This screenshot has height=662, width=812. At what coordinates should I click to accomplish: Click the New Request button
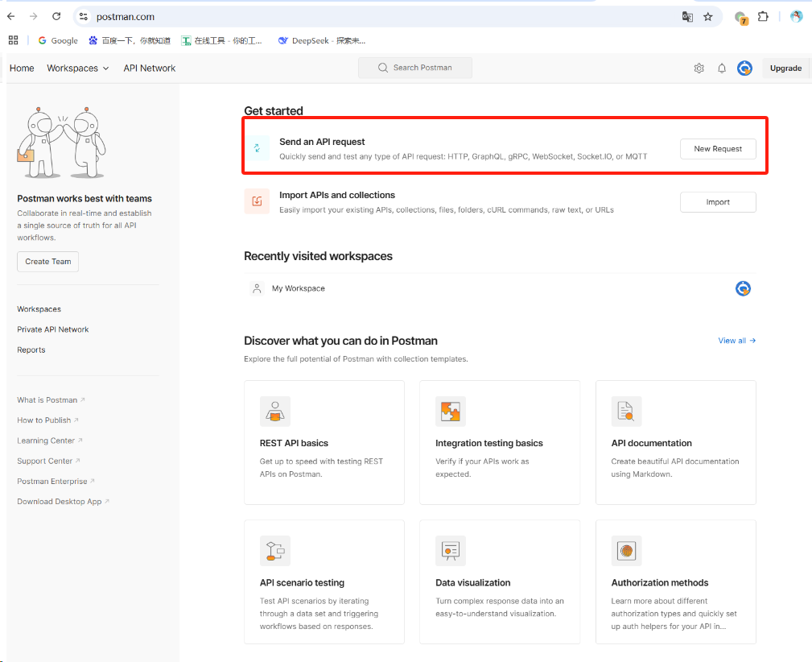[x=718, y=149]
